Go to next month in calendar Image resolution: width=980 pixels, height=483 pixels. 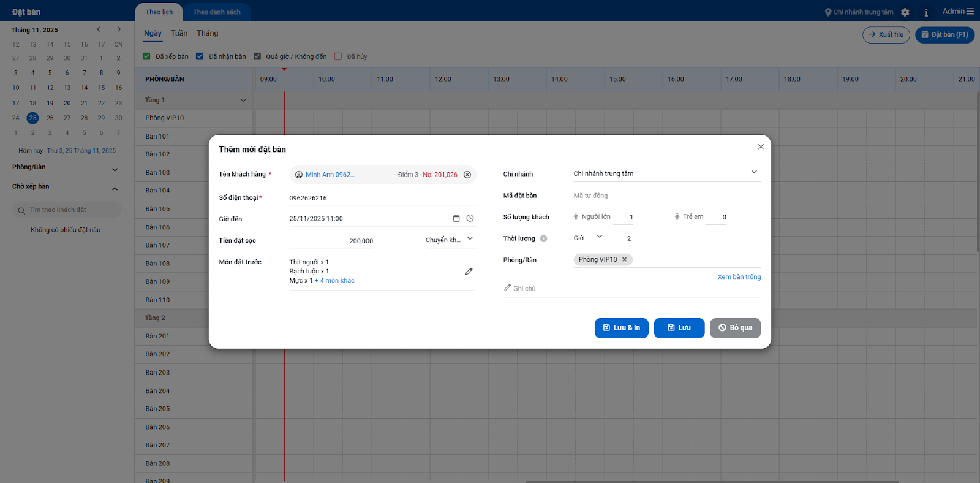pos(119,29)
